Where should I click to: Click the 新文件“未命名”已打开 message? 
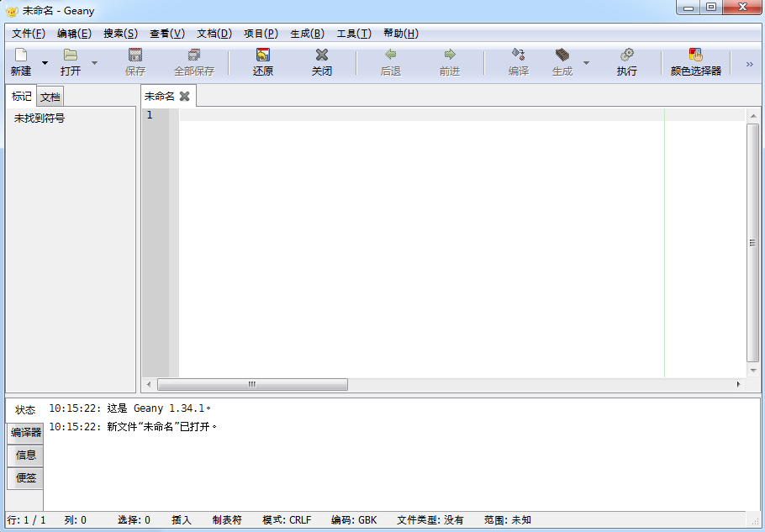133,427
